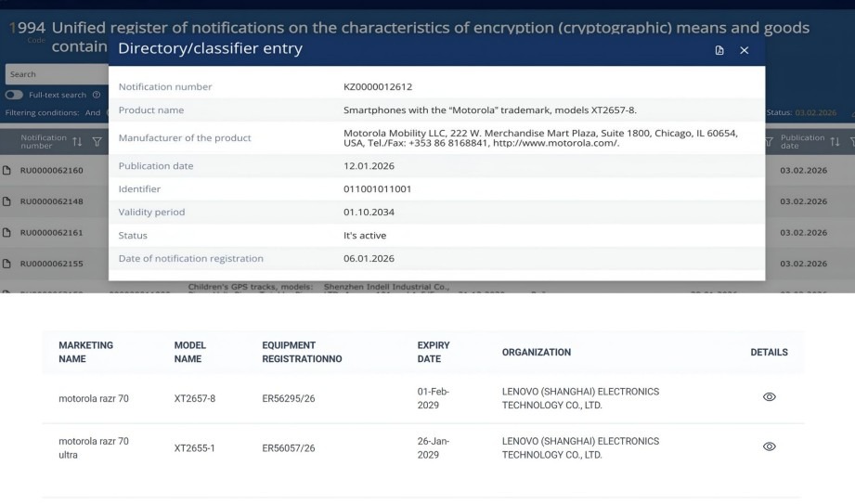Image resolution: width=855 pixels, height=504 pixels.
Task: Open file icon for RU0000062148 row
Action: tap(6, 201)
